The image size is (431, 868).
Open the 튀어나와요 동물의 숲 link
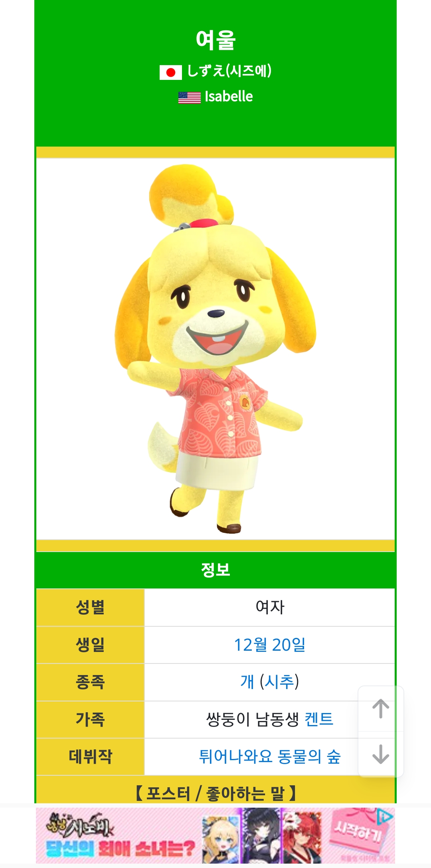[269, 757]
